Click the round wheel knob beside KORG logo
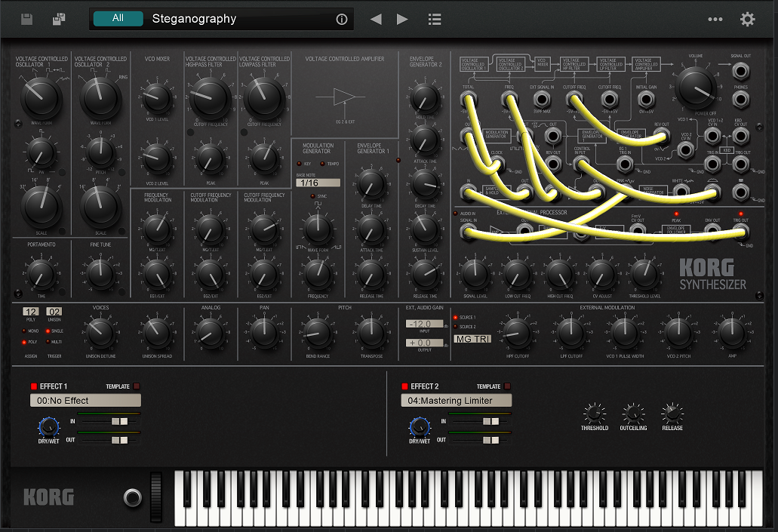This screenshot has height=532, width=778. 133,497
